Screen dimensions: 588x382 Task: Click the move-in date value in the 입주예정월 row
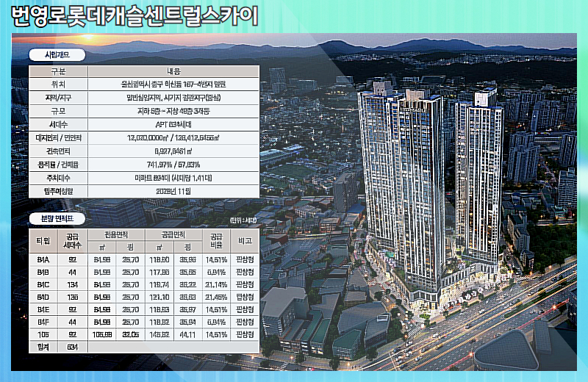173,191
